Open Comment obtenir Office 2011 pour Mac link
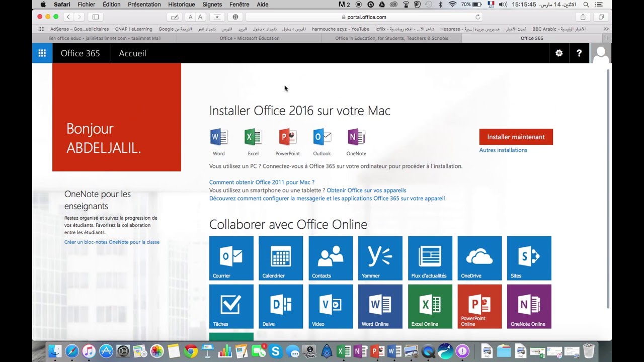The height and width of the screenshot is (362, 644). (262, 183)
